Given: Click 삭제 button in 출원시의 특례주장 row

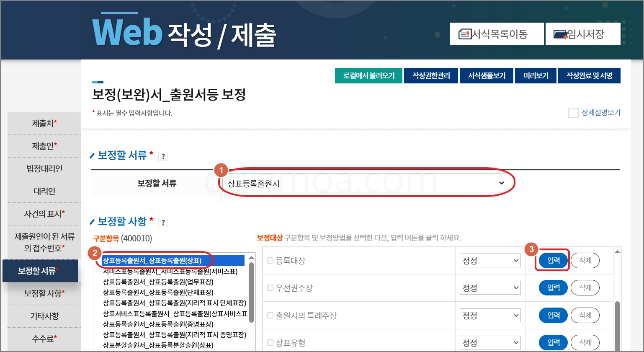Looking at the screenshot, I should click(x=585, y=315).
